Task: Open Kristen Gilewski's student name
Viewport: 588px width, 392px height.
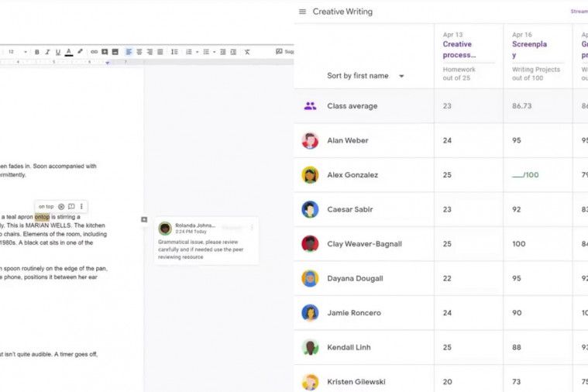Action: click(356, 382)
